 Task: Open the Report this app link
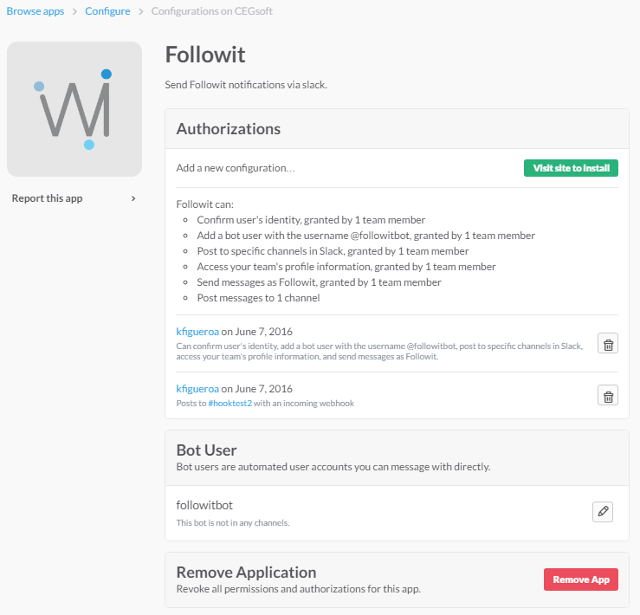[47, 198]
